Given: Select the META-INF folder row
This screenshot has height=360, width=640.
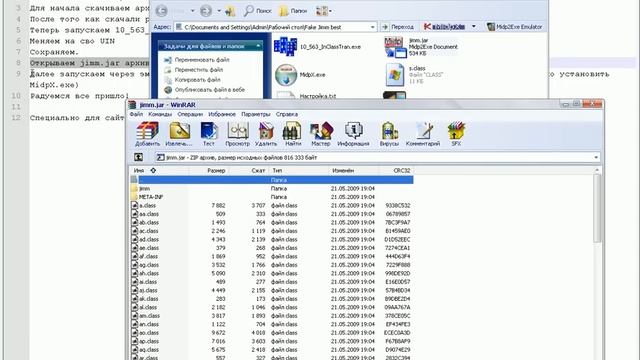Looking at the screenshot, I should 271,197.
